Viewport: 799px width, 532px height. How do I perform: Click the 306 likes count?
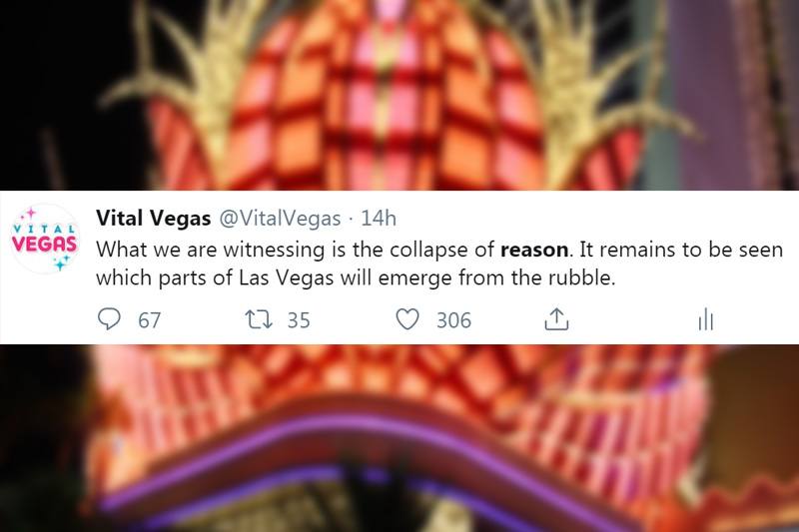point(454,320)
